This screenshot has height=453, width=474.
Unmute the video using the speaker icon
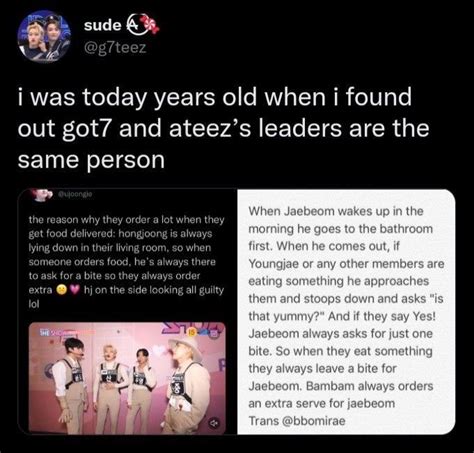click(x=214, y=423)
